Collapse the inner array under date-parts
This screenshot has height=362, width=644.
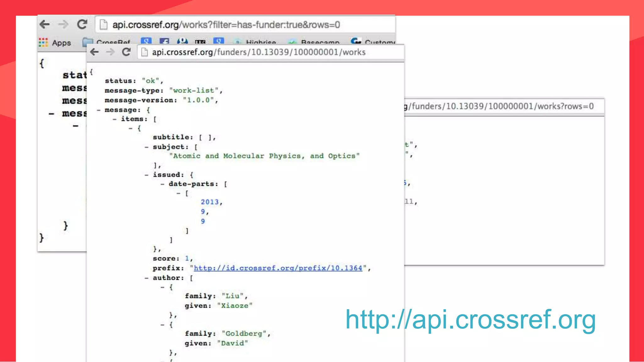point(179,193)
